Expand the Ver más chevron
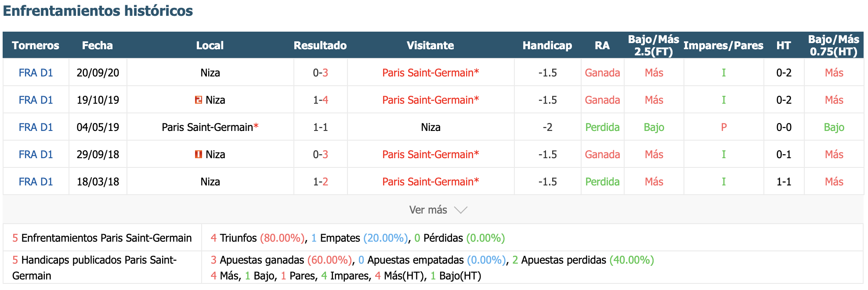The height and width of the screenshot is (290, 868). pos(461,210)
